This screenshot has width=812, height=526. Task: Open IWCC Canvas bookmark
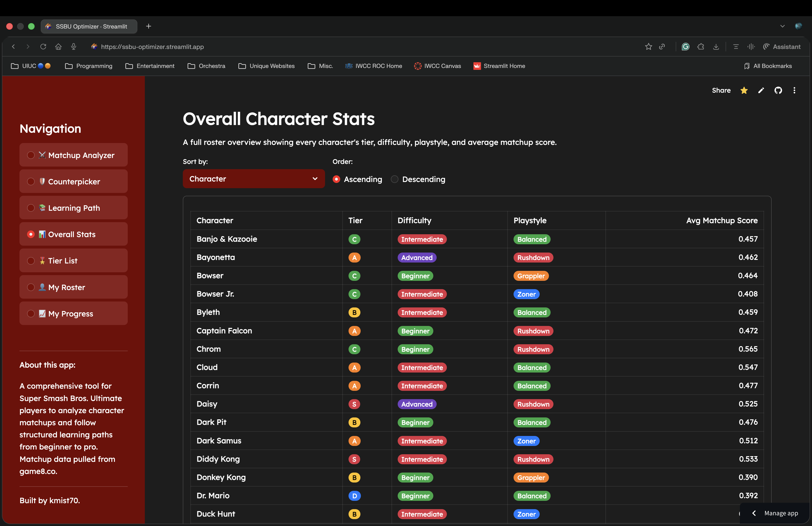coord(437,66)
